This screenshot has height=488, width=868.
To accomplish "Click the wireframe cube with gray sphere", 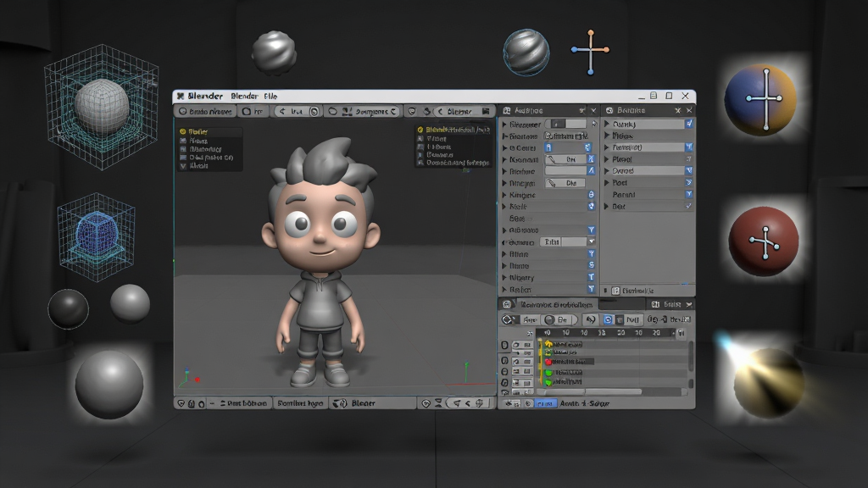I will [x=102, y=106].
